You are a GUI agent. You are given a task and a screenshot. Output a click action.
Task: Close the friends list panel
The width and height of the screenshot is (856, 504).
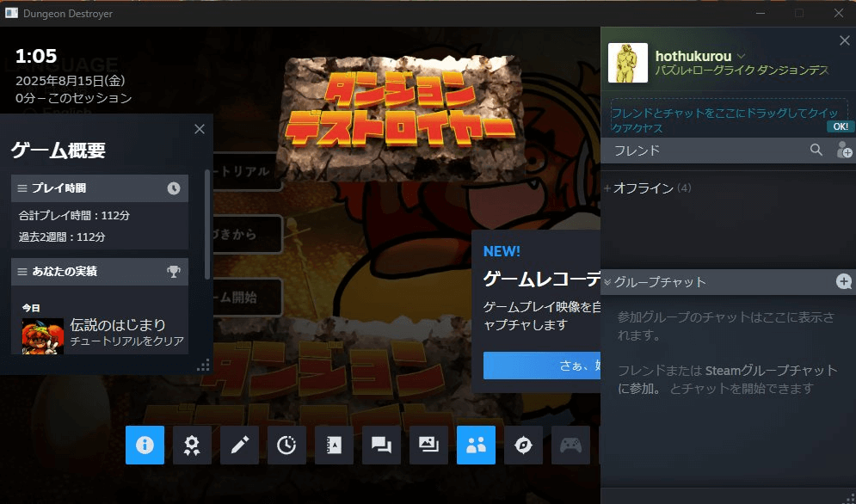tap(844, 41)
